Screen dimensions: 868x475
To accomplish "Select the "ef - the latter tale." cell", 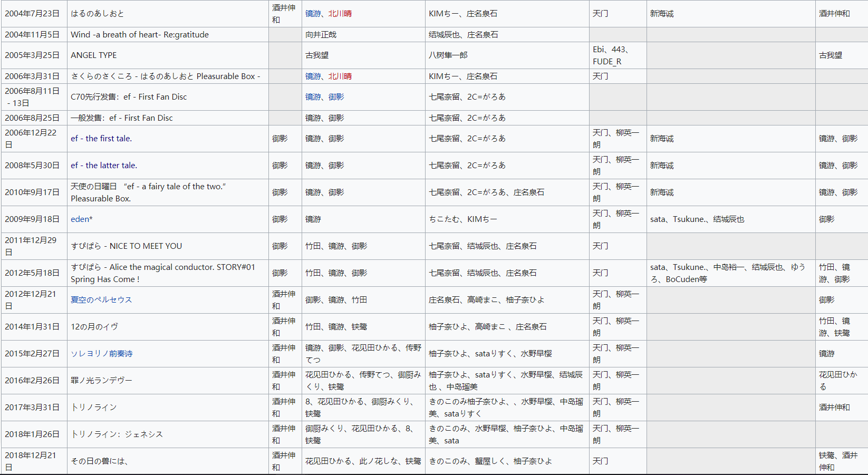I will (104, 166).
